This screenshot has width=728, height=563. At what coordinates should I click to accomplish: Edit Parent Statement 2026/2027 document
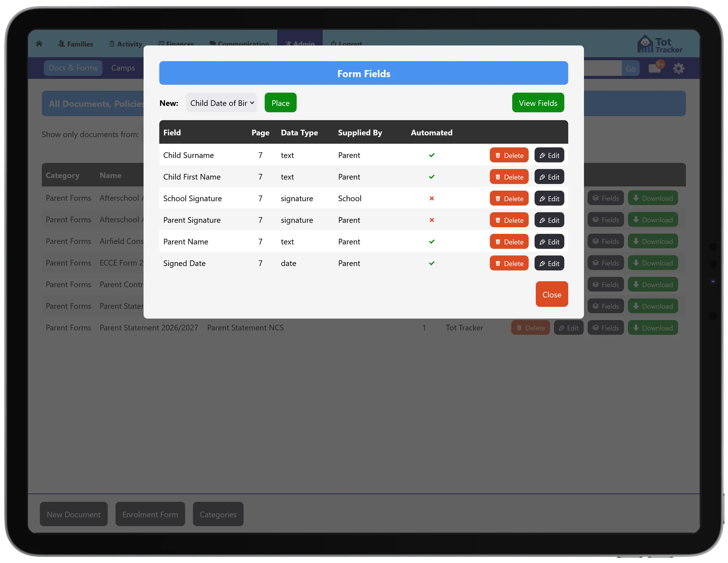[x=569, y=328]
